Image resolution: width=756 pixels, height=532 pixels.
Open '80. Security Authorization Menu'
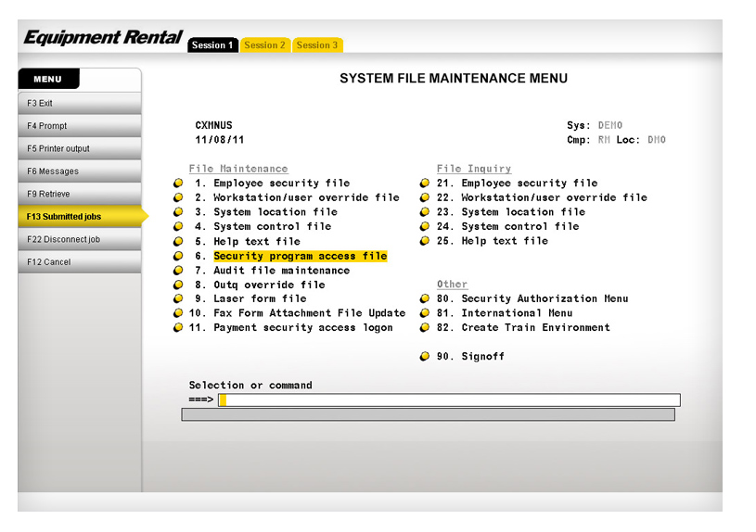[x=532, y=298]
